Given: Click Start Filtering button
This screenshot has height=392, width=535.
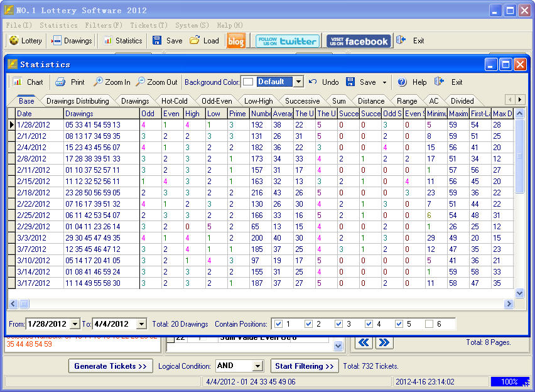Looking at the screenshot, I should click(x=305, y=366).
